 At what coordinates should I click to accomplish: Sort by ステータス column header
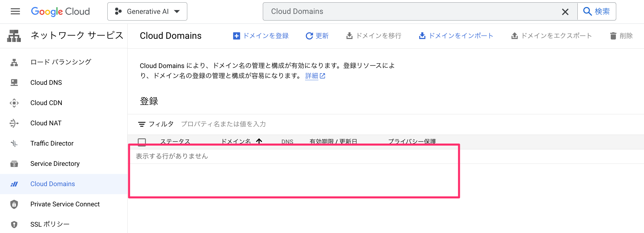tap(175, 142)
